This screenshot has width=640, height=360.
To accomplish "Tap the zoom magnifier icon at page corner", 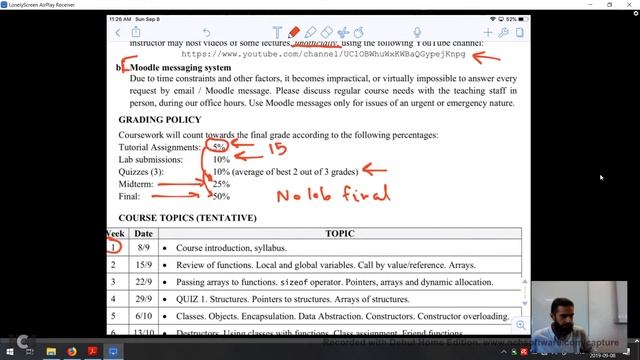I will [520, 325].
